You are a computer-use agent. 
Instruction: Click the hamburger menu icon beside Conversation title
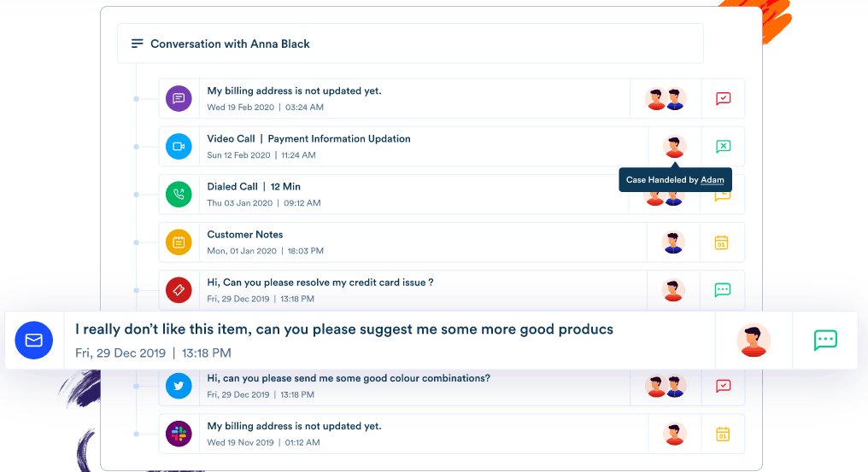137,44
